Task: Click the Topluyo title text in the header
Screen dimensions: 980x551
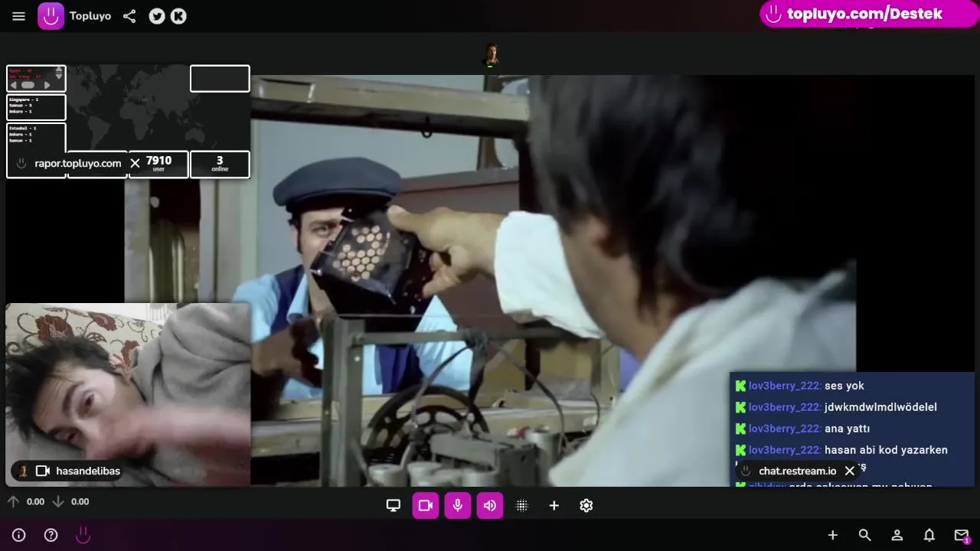Action: tap(90, 16)
